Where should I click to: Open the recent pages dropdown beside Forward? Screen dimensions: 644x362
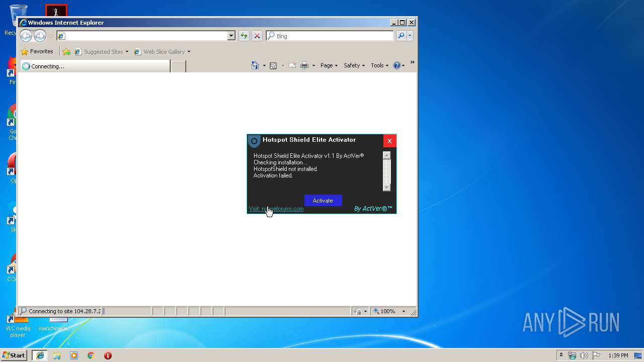(x=51, y=36)
